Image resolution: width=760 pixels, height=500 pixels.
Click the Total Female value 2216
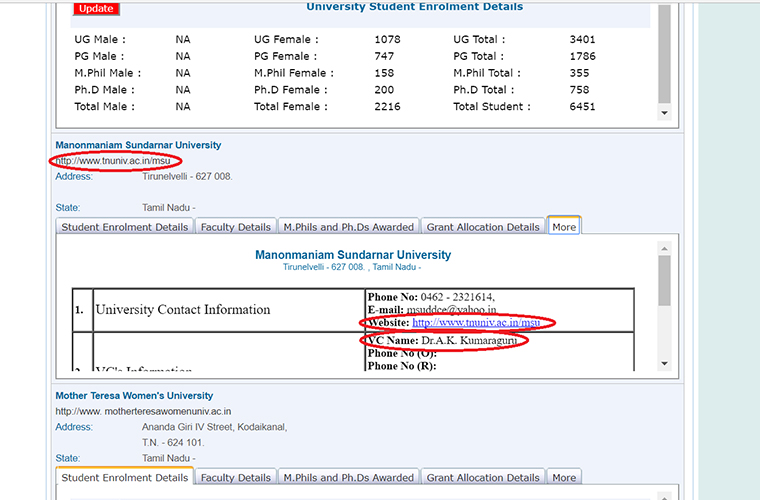(387, 107)
